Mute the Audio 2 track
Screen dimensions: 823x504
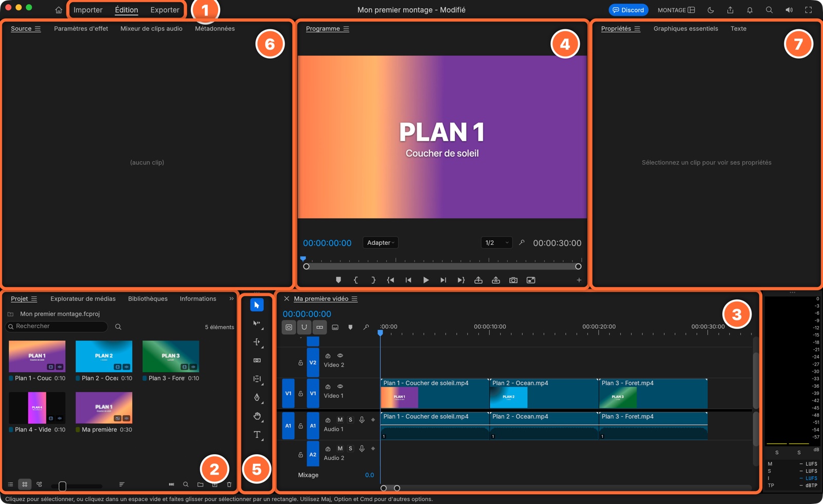click(x=340, y=448)
